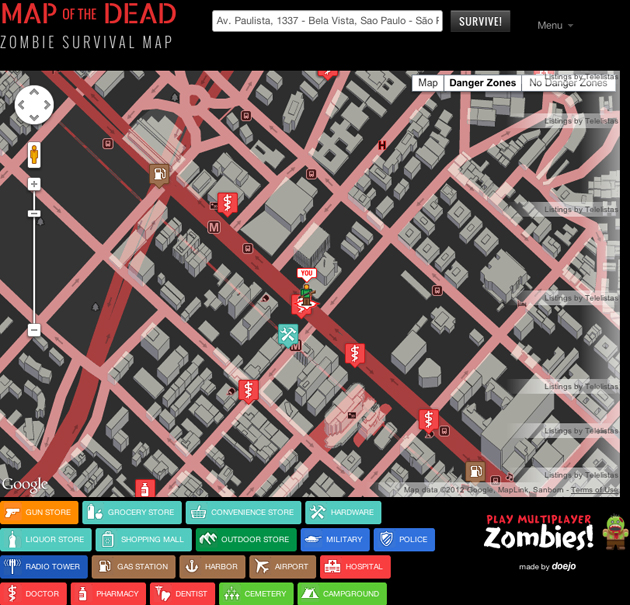Image resolution: width=630 pixels, height=605 pixels.
Task: Click the teal hardware store map marker
Action: tap(288, 335)
